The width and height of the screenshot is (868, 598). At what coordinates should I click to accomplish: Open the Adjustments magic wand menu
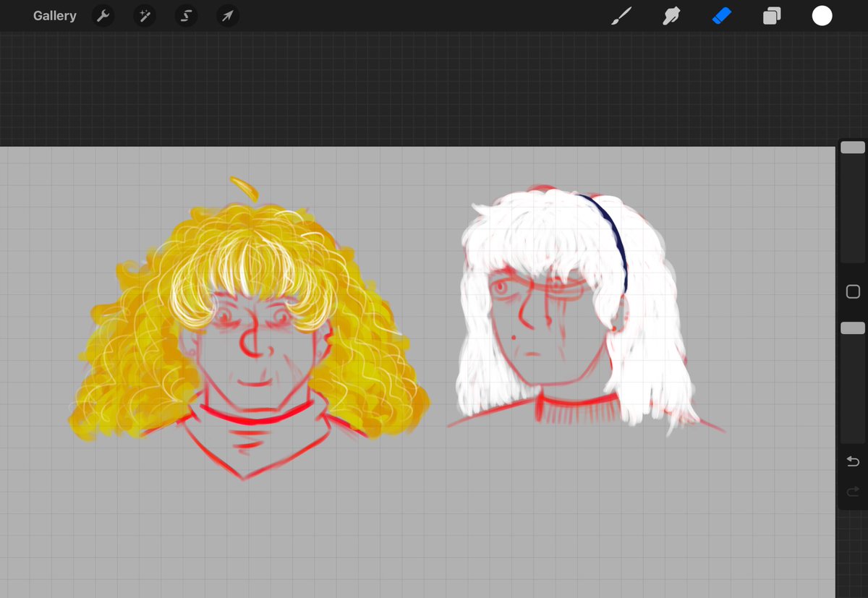[145, 16]
